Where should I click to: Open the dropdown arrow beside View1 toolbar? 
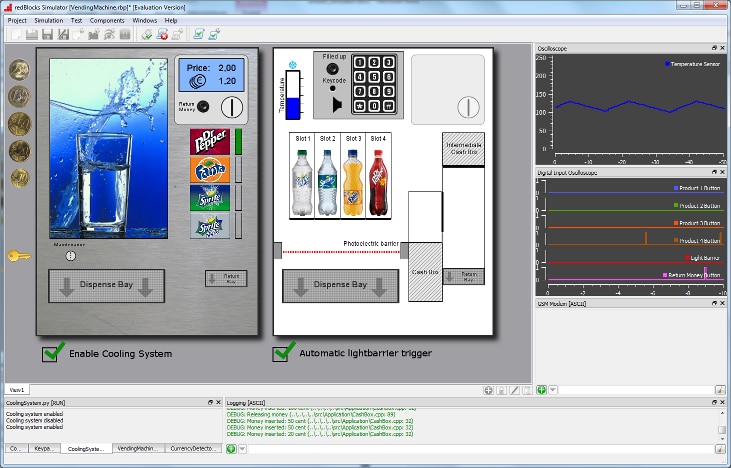pos(553,390)
